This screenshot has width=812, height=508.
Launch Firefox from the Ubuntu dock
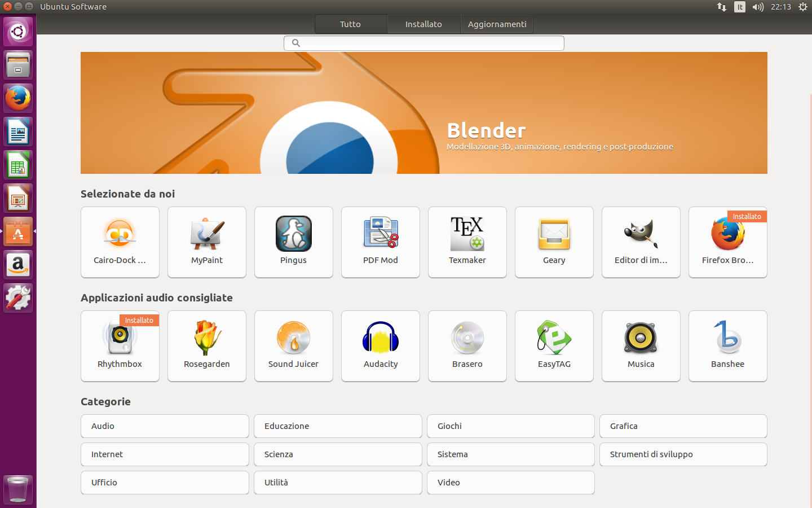17,98
